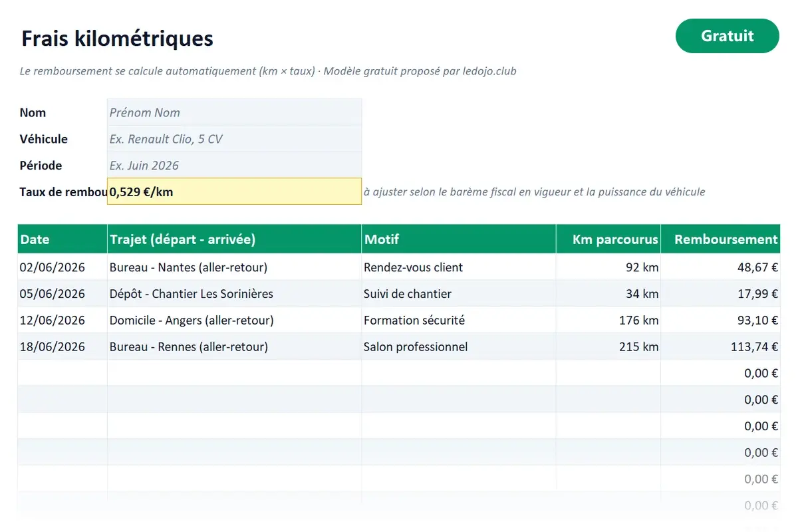Select the Motif column header

tap(459, 239)
